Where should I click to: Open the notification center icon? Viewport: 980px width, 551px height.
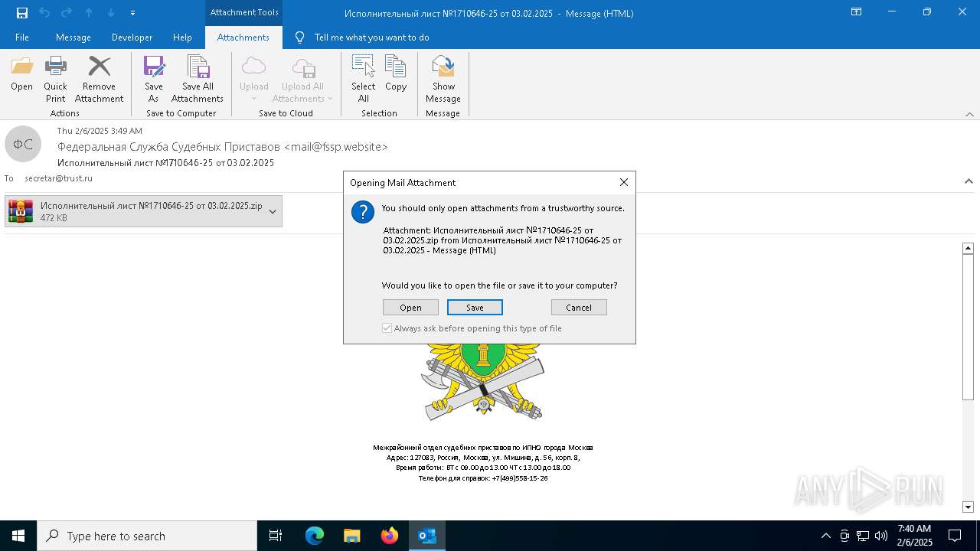955,536
